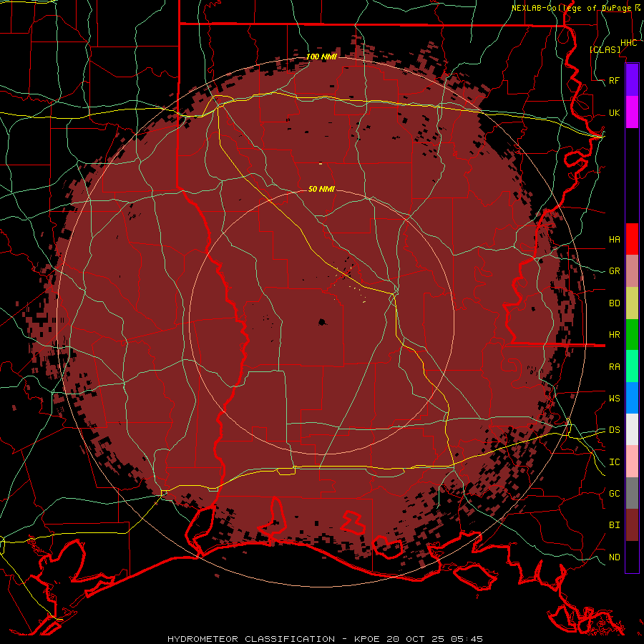The image size is (644, 644).
Task: Click the DS white legend swatch
Action: (x=632, y=429)
